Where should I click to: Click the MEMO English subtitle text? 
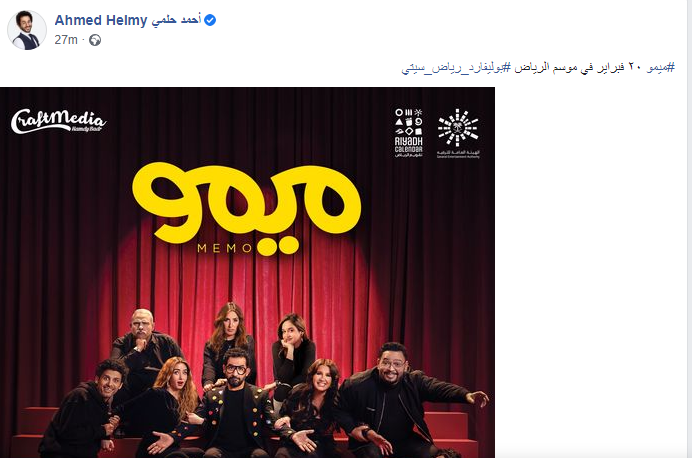tap(224, 248)
